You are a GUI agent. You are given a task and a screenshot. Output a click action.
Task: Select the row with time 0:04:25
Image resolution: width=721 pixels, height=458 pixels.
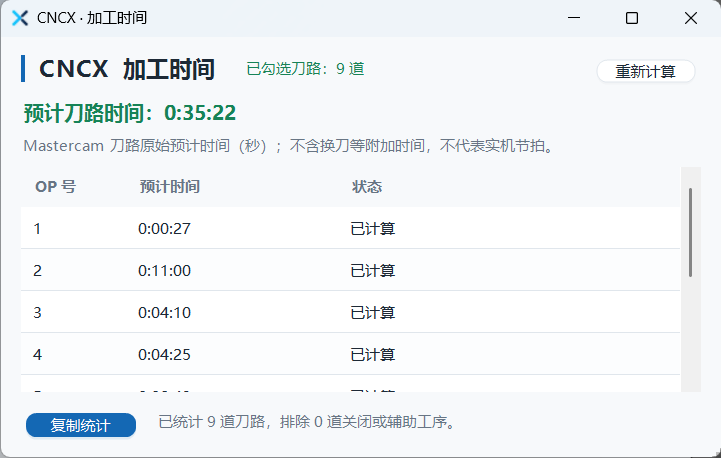(350, 354)
